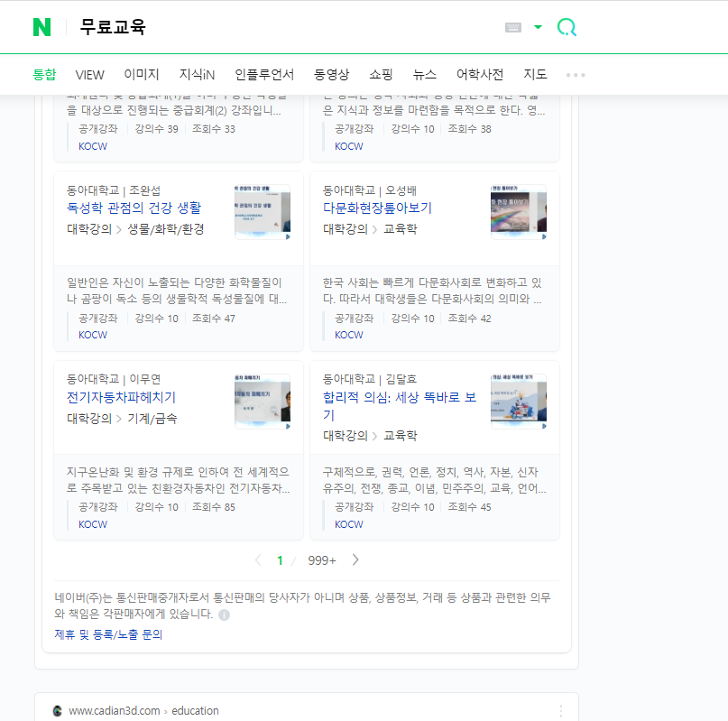
Task: Open 제휴 및 등록/노출 문의 link
Action: tap(108, 634)
